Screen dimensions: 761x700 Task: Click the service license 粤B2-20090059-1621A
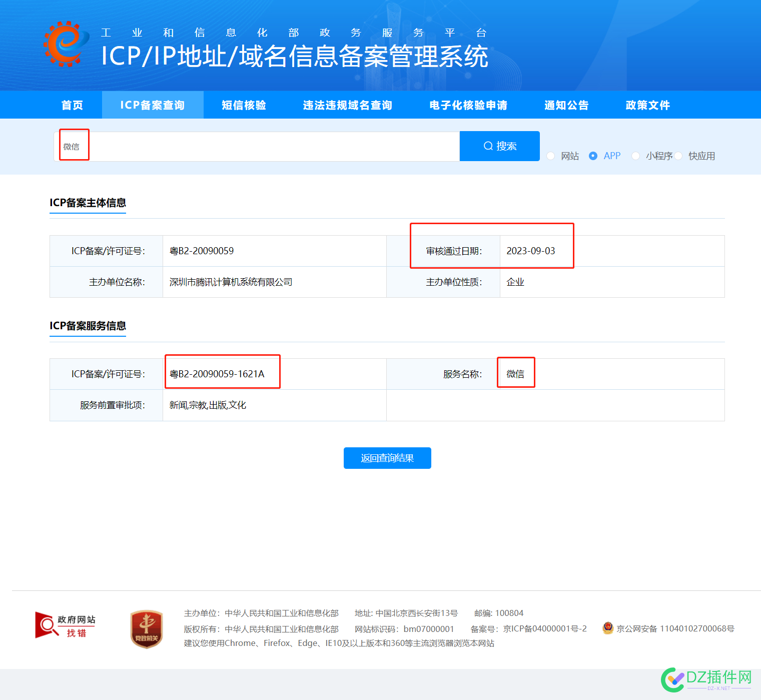217,374
